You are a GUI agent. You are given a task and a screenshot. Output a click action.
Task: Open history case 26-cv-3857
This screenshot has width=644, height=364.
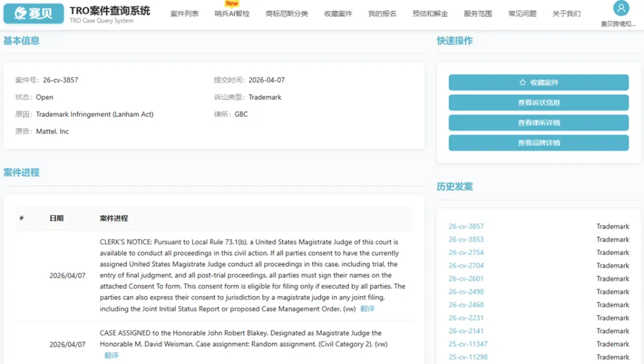tap(466, 226)
